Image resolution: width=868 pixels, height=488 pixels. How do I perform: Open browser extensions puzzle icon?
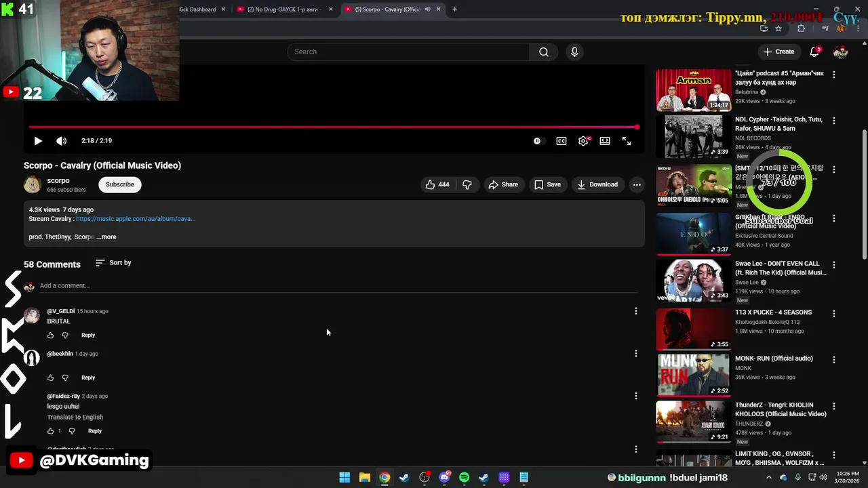point(801,28)
